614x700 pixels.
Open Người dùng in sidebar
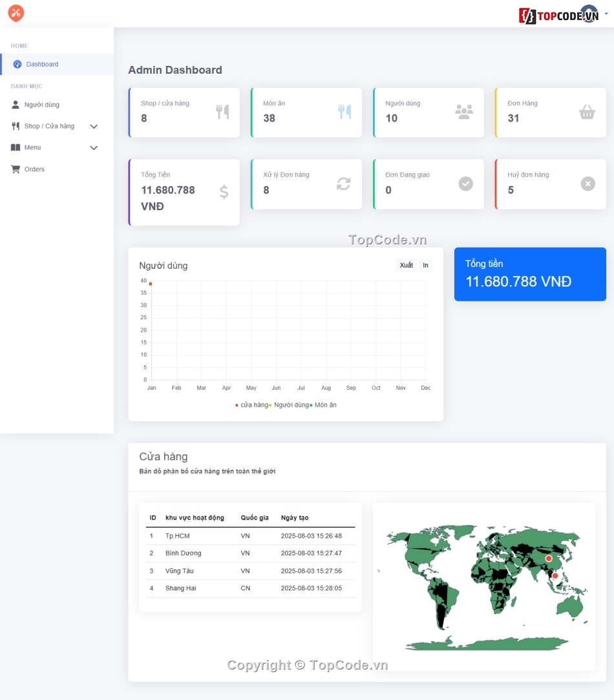click(x=41, y=105)
